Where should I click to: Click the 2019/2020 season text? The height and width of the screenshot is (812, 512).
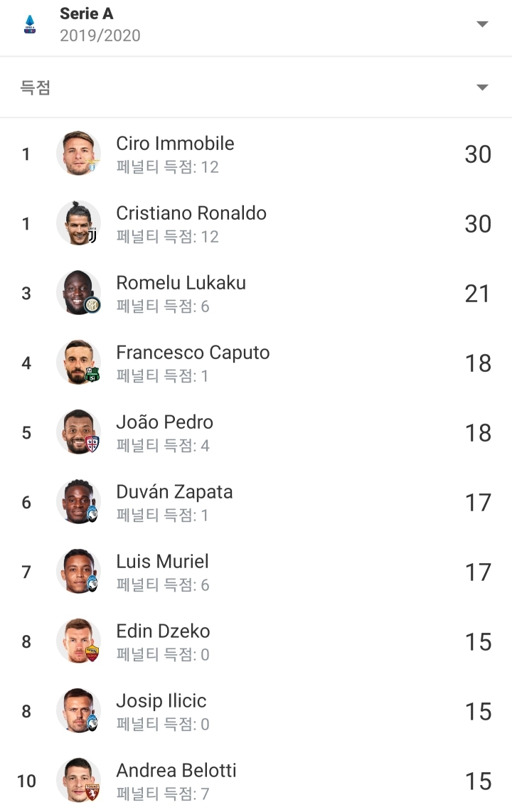point(100,36)
